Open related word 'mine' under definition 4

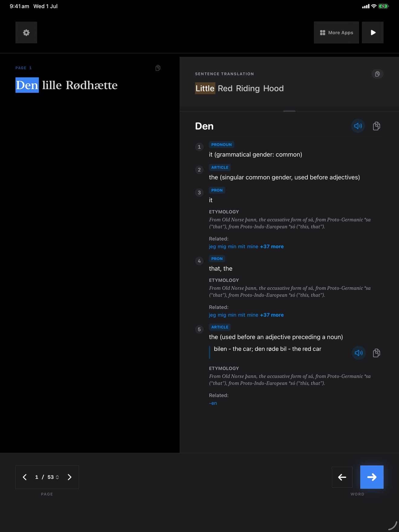(252, 315)
